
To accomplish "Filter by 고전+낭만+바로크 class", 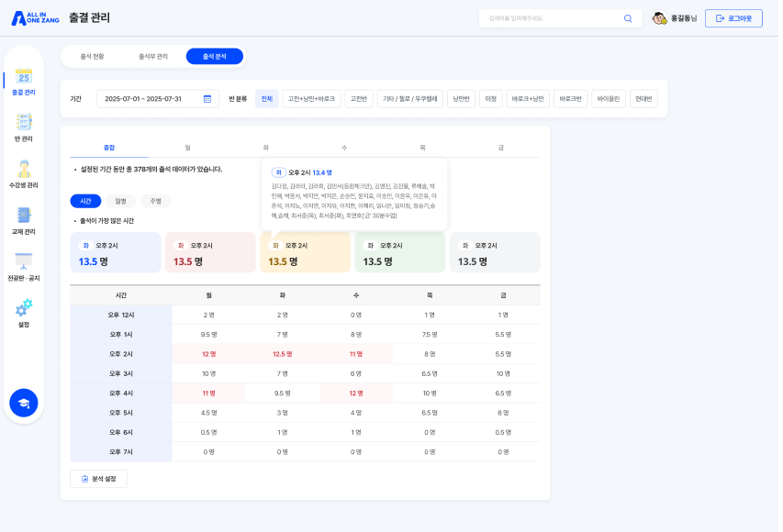I will click(x=311, y=99).
